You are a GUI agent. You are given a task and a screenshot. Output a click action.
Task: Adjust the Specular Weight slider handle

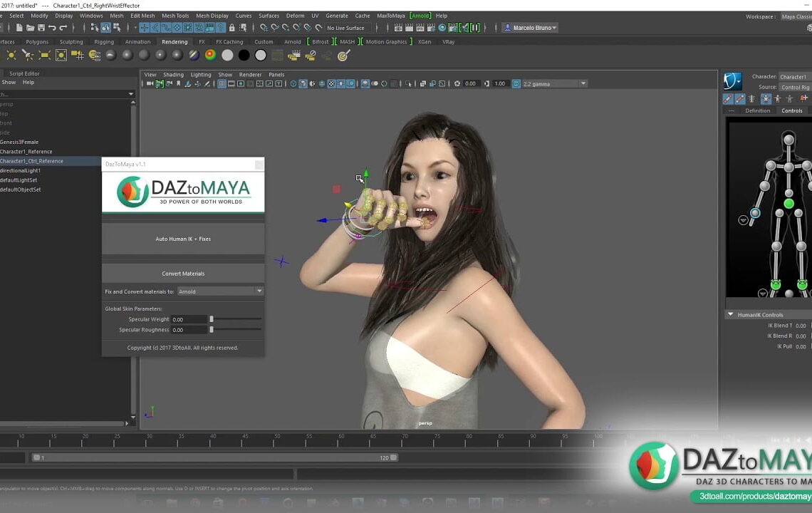coord(212,320)
